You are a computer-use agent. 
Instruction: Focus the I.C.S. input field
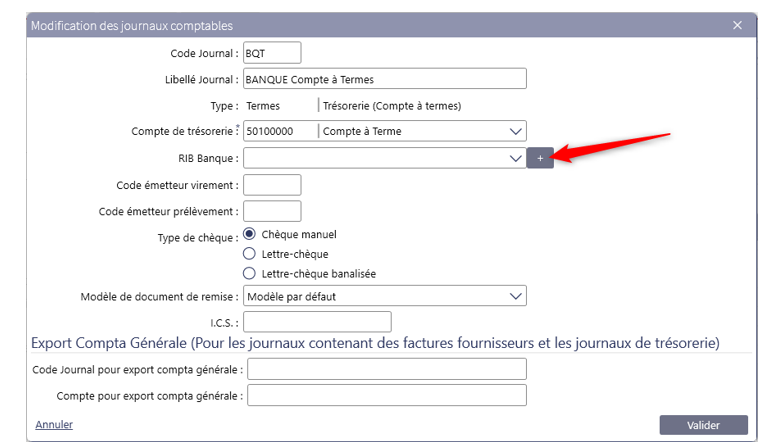[317, 322]
